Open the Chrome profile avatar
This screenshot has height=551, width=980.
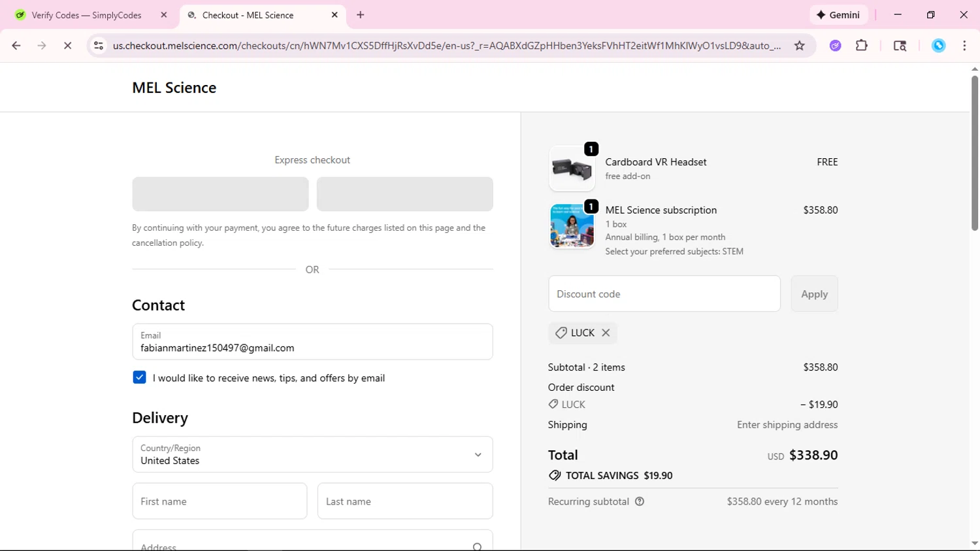pos(938,46)
